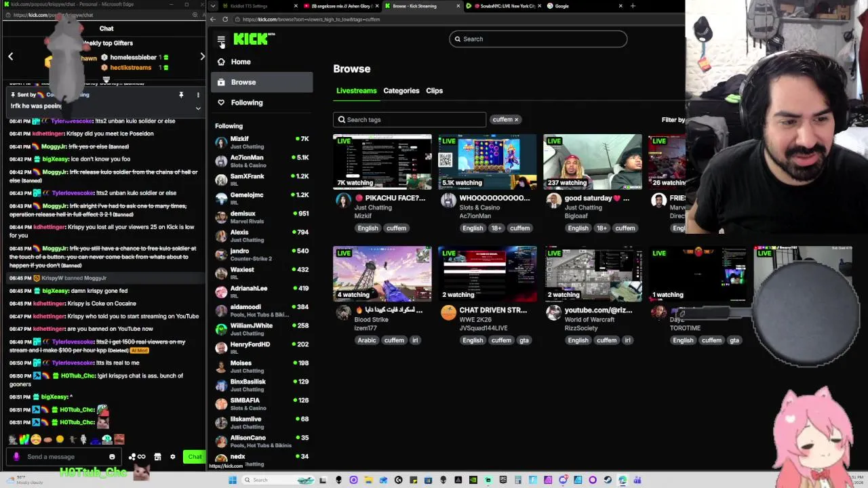Reload the page with refresh button
The width and height of the screenshot is (868, 488).
(x=225, y=20)
